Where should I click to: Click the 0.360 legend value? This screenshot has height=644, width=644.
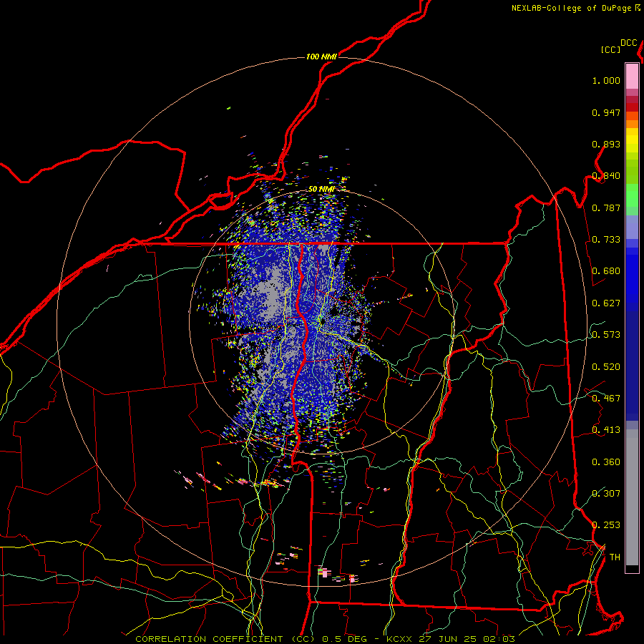tap(606, 462)
